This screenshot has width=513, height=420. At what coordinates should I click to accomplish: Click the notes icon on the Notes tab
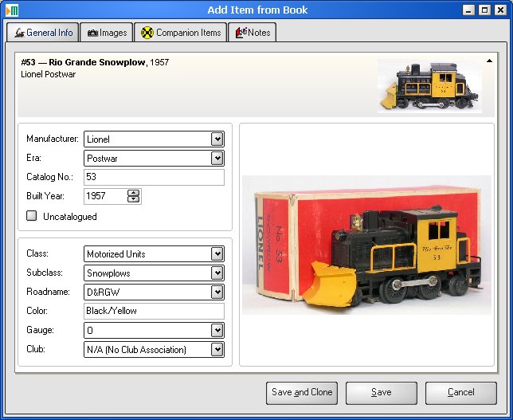pyautogui.click(x=241, y=33)
